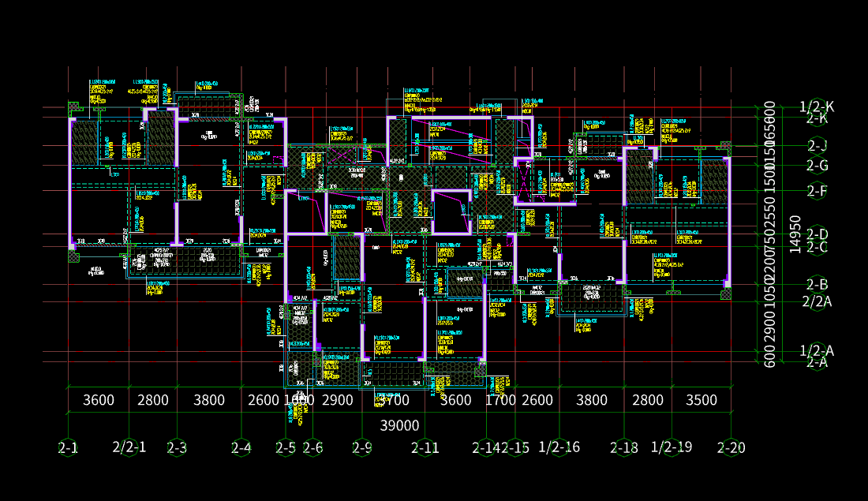This screenshot has height=501, width=868.
Task: Pick the 2-18 axis bubble
Action: pos(624,447)
